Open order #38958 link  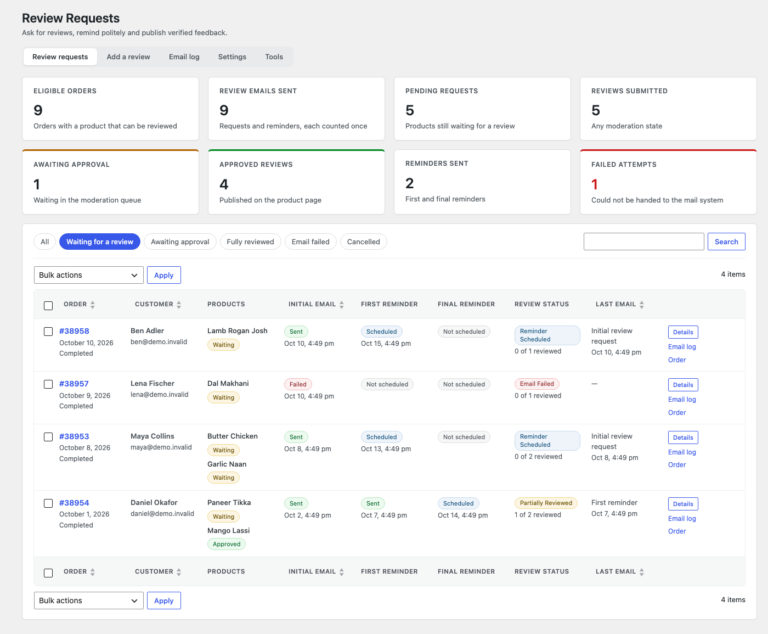click(74, 331)
